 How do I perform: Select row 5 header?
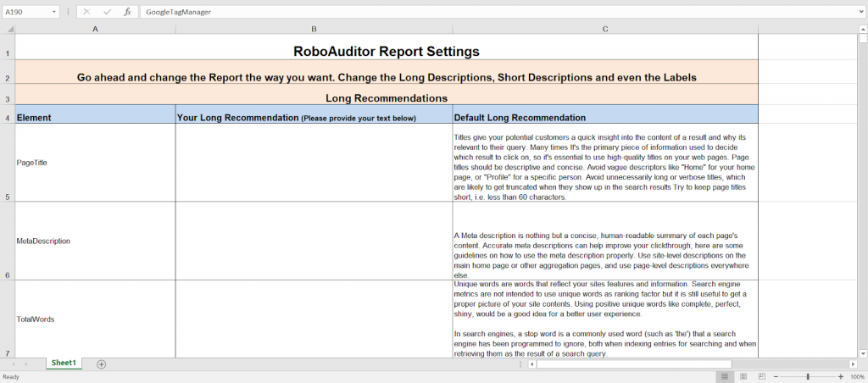pos(7,162)
